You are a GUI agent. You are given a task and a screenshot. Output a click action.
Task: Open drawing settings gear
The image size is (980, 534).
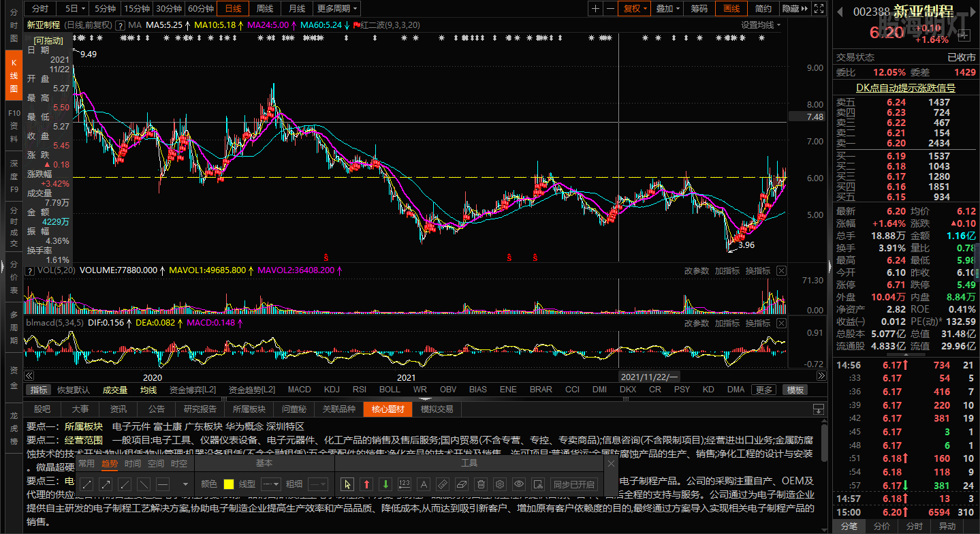click(x=500, y=484)
